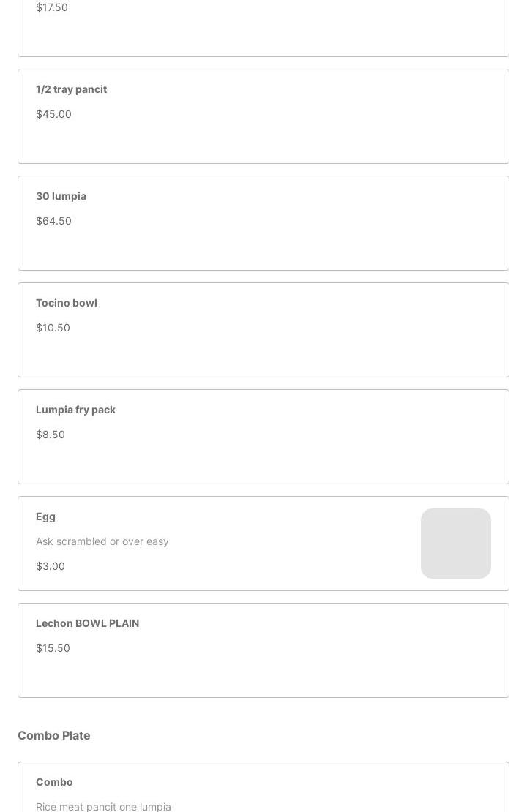Click the Combo Plate section heading
Viewport: 527px width, 812px height.
coord(54,735)
